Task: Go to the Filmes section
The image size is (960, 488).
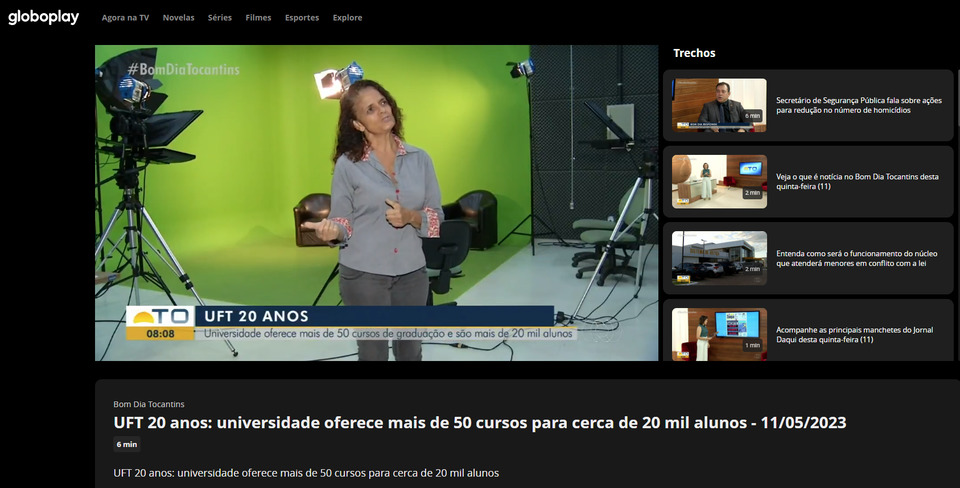Action: click(x=258, y=18)
